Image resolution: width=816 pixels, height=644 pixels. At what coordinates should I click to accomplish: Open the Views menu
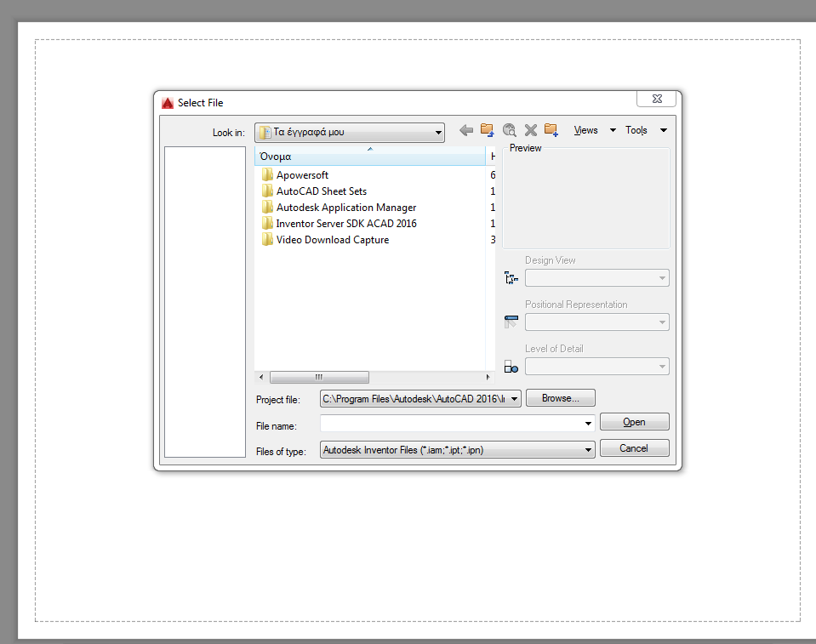tap(585, 130)
